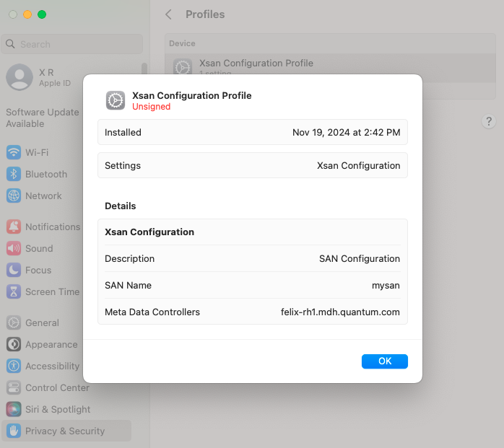Select the Siri & Spotlight sidebar label
The height and width of the screenshot is (448, 504).
click(x=58, y=409)
